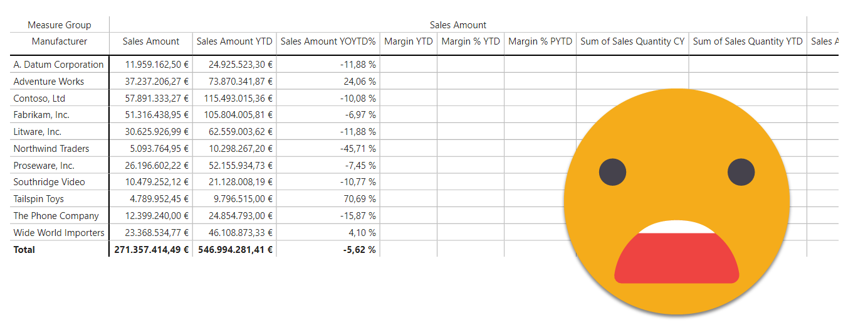This screenshot has height=327, width=868.
Task: Select the Tailspin Toys row label
Action: tap(38, 199)
